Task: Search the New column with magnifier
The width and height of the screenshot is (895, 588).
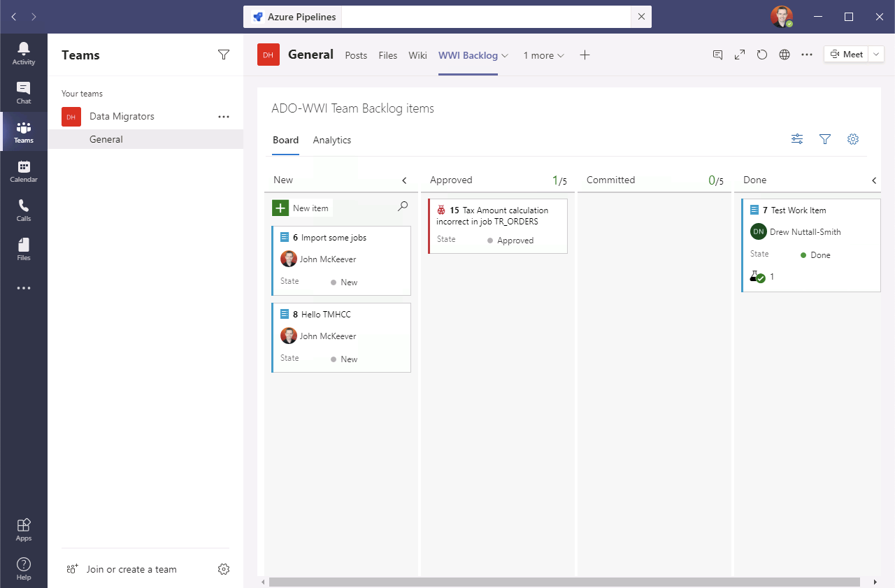Action: (403, 206)
